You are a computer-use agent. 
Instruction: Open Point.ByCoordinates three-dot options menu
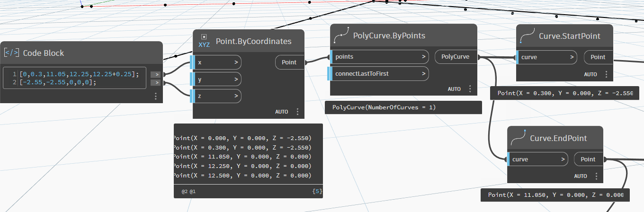pyautogui.click(x=297, y=112)
